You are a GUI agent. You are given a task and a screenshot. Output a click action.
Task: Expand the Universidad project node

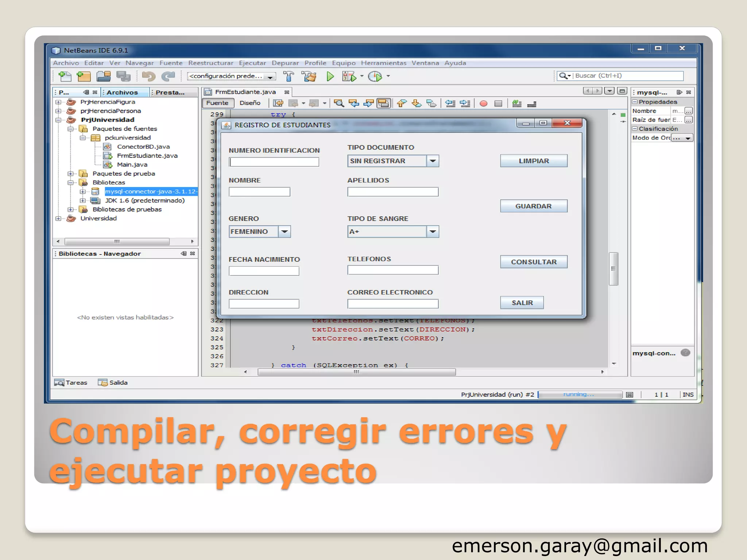pyautogui.click(x=58, y=218)
